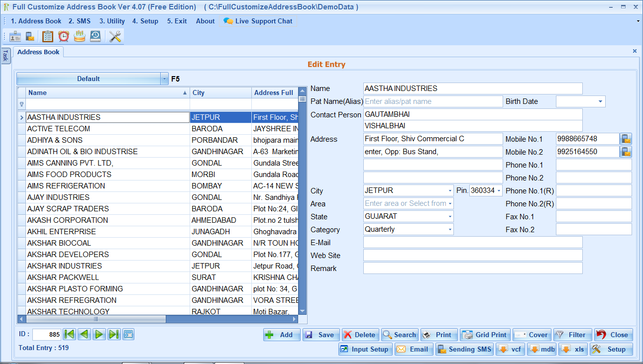Select the SMS phone-envelope toolbar icon
643x364 pixels.
pos(29,36)
